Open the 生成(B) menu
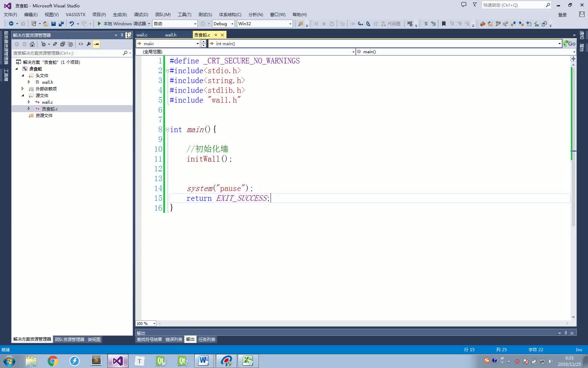Screen dimensions: 588x368 click(120, 14)
